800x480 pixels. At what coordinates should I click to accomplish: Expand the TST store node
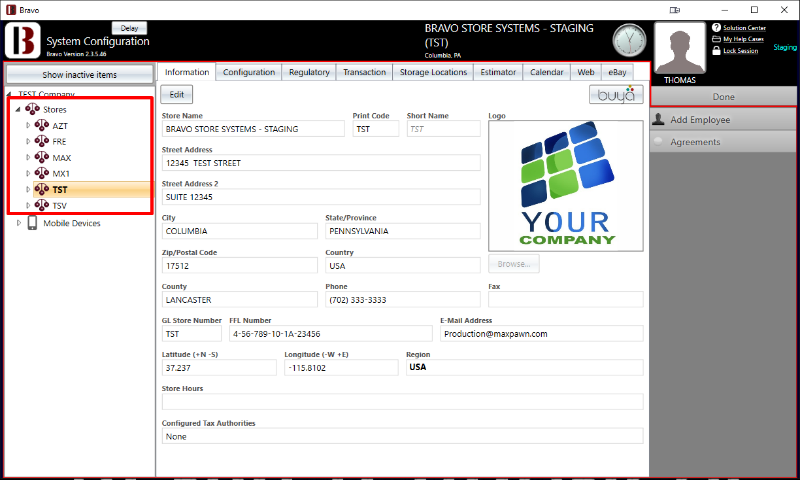28,189
